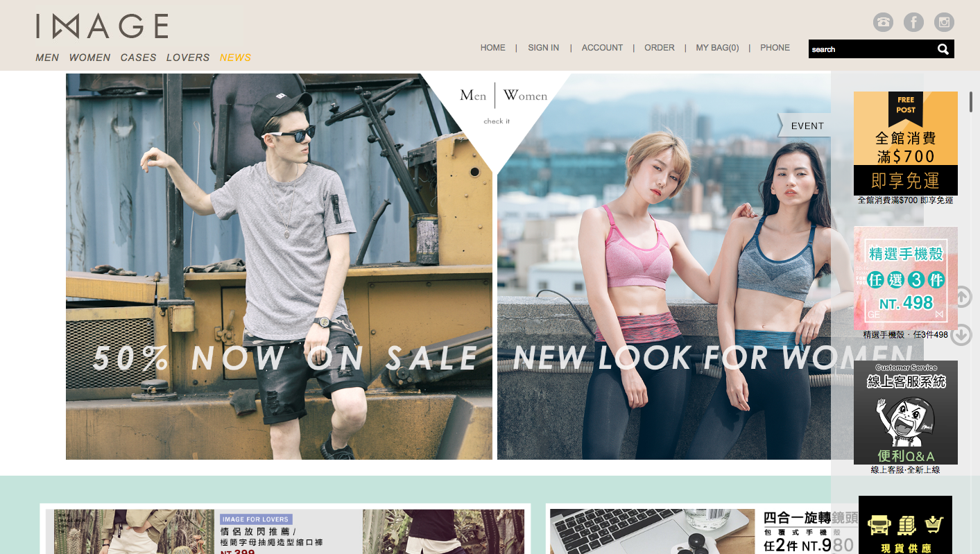Viewport: 980px width, 554px height.
Task: Open the LOVERS category
Action: [187, 58]
